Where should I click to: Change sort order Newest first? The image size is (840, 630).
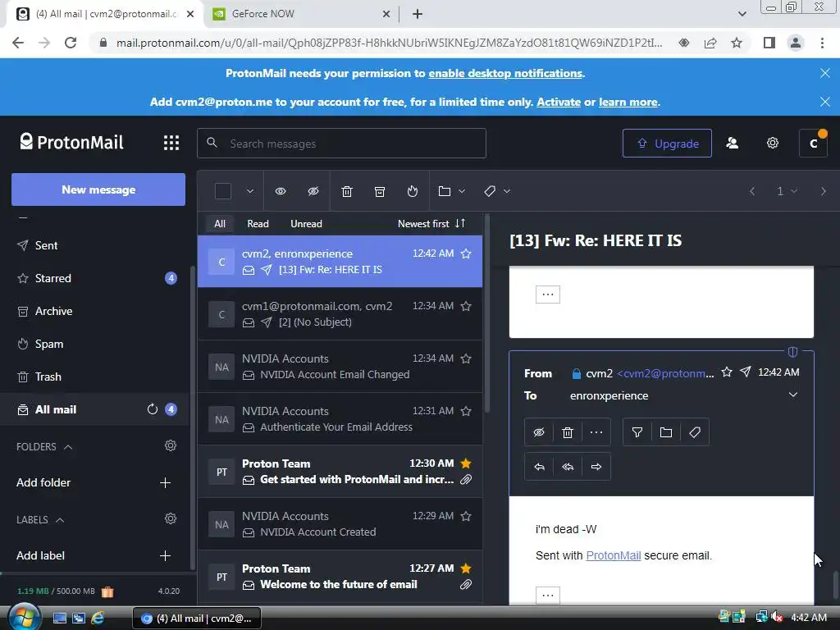point(431,224)
